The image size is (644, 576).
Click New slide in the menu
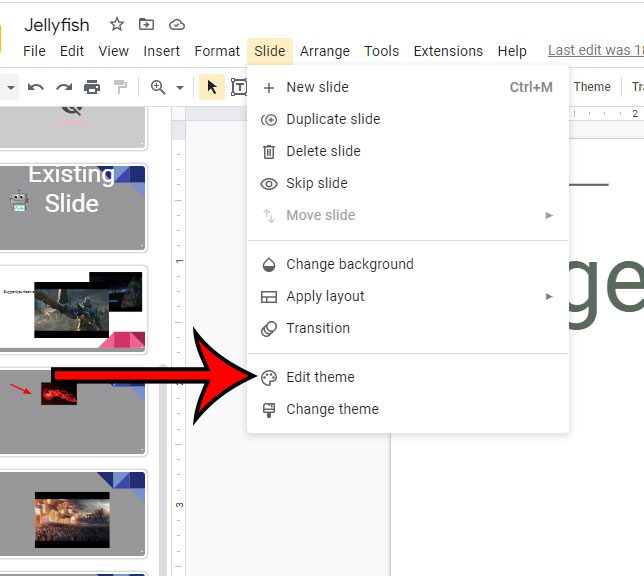[x=317, y=87]
